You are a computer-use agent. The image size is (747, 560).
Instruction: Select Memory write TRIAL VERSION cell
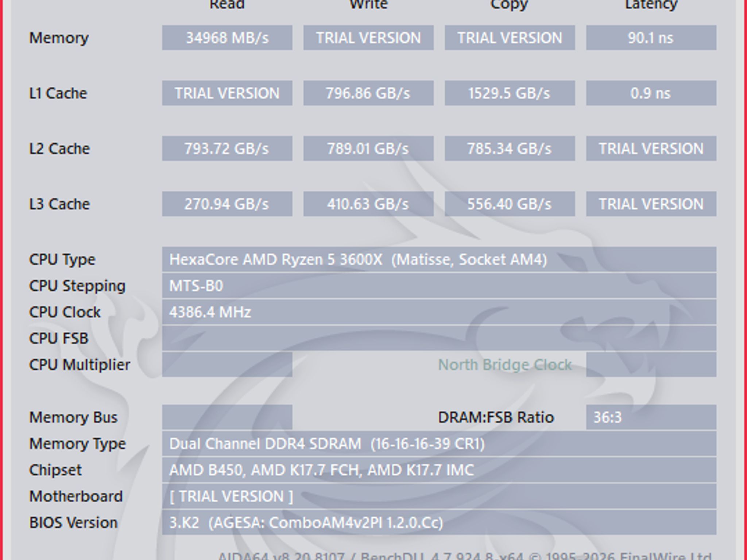[368, 38]
